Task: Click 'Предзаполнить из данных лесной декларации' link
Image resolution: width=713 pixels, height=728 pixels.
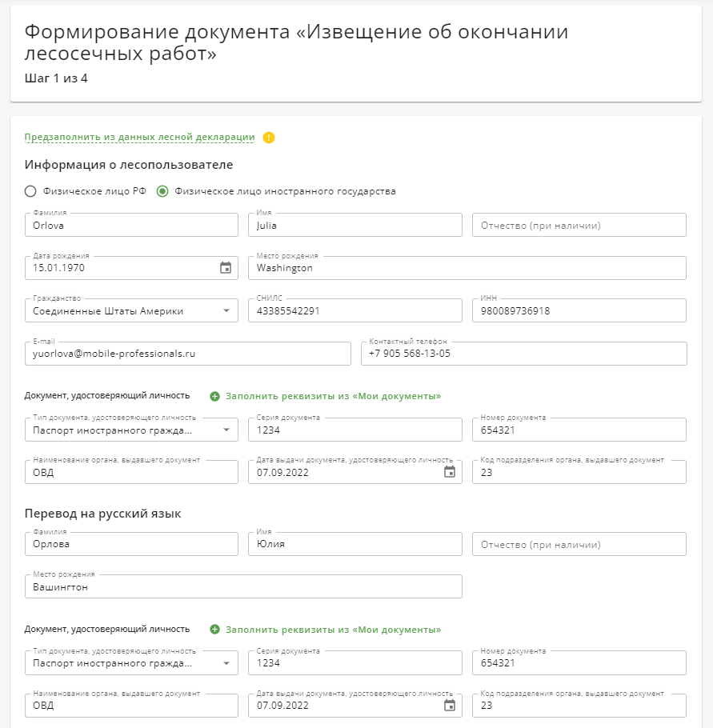Action: 139,137
